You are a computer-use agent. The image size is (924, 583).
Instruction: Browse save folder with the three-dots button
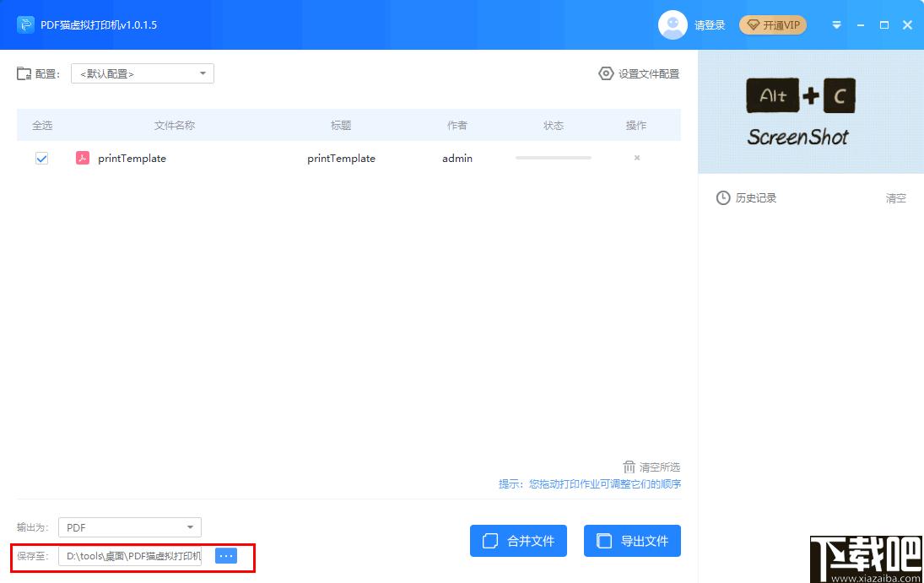coord(226,556)
